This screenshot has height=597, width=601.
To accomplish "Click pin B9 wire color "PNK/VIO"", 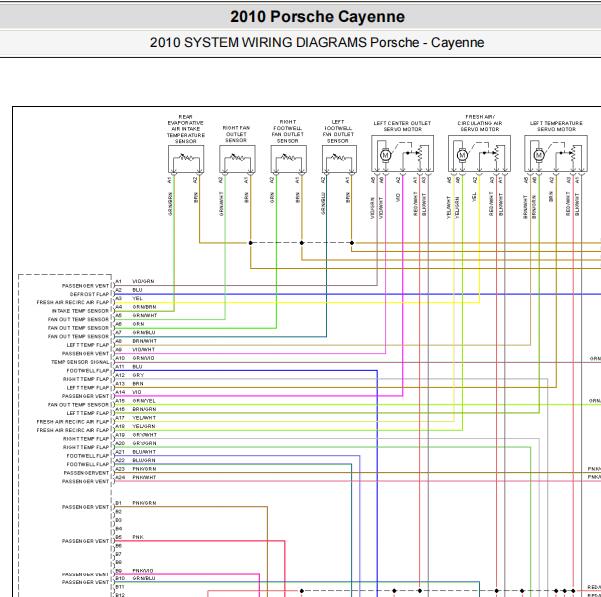I will pos(143,571).
